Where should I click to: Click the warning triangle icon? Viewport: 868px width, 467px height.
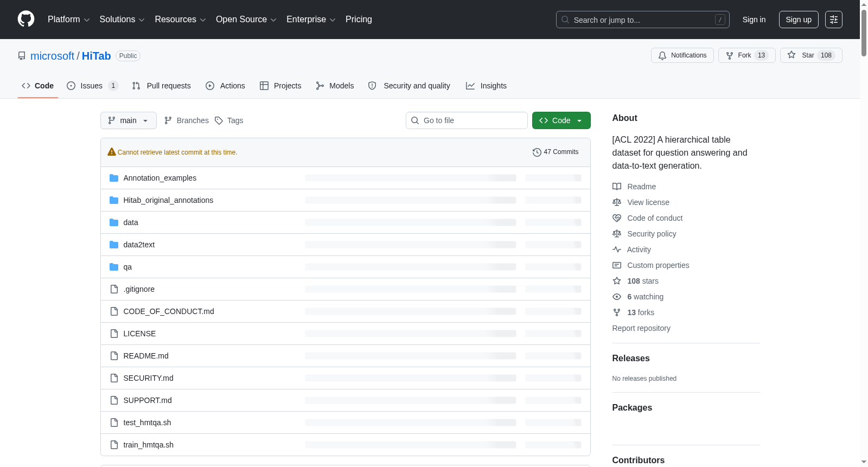click(112, 152)
